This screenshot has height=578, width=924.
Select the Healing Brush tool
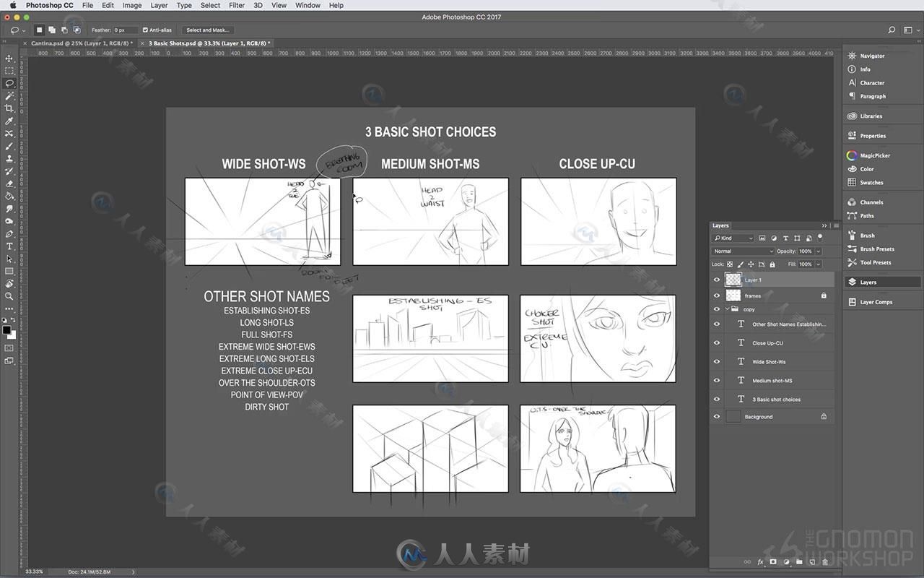pyautogui.click(x=9, y=134)
